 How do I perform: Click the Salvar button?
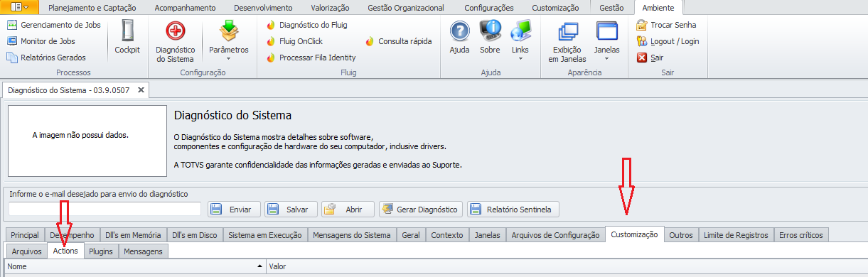click(291, 210)
